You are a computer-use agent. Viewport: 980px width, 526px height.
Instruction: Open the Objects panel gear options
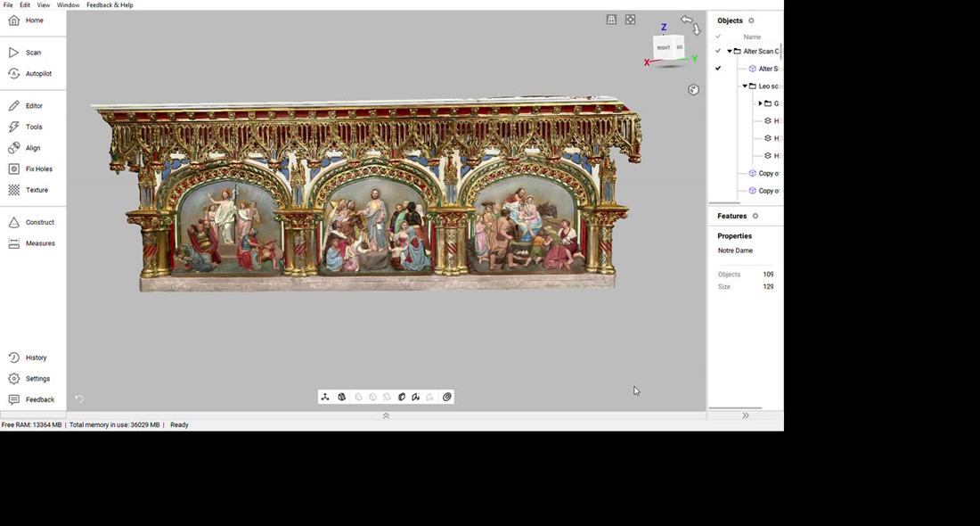[751, 21]
